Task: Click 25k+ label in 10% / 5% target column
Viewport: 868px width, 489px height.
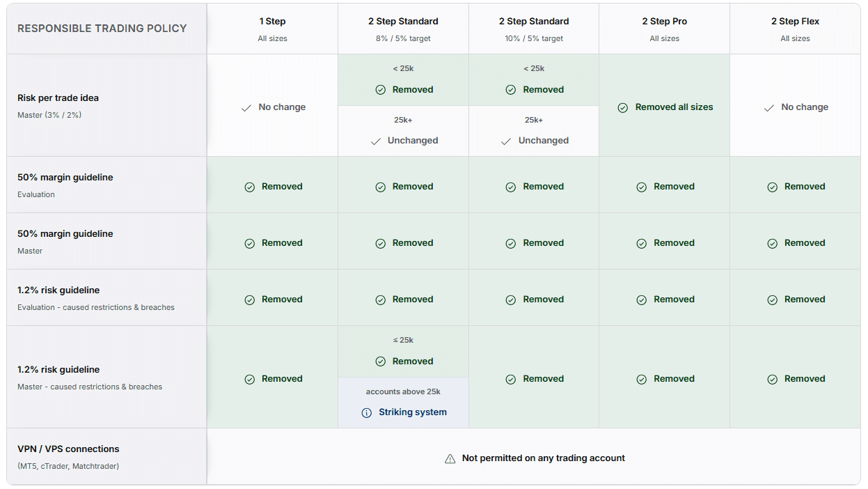Action: (534, 121)
